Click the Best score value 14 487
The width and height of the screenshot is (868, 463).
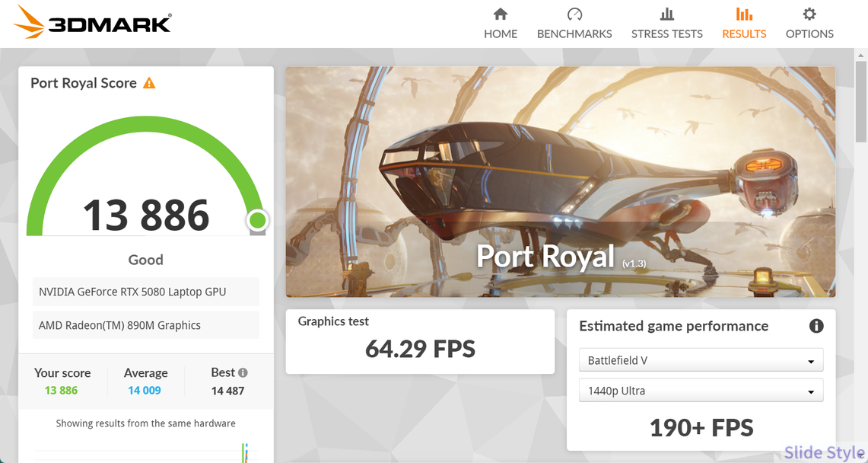click(227, 391)
